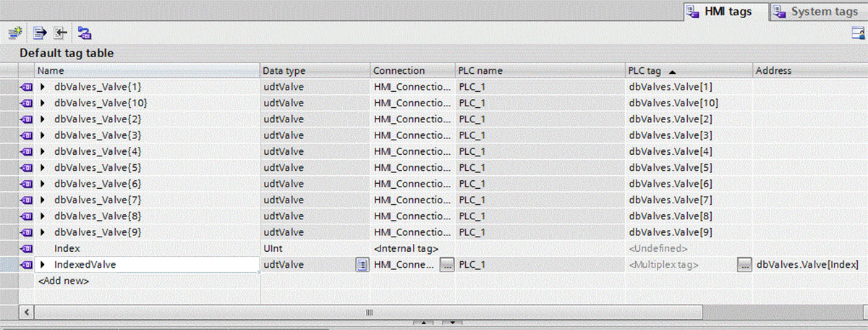
Task: Open the connection browse button for IndexedValve
Action: point(447,265)
